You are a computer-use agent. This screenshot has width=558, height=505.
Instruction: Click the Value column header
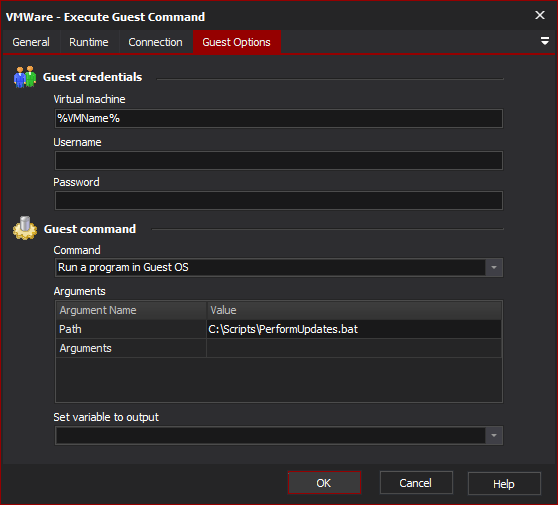[x=354, y=310]
